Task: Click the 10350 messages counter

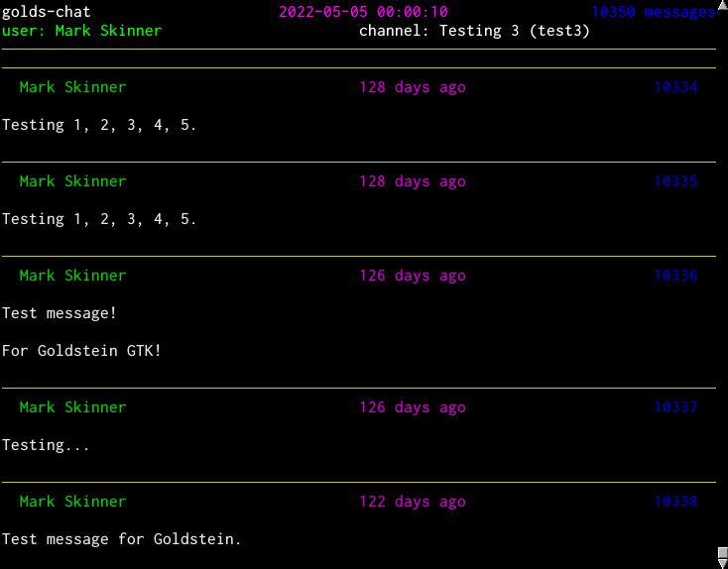Action: point(653,12)
